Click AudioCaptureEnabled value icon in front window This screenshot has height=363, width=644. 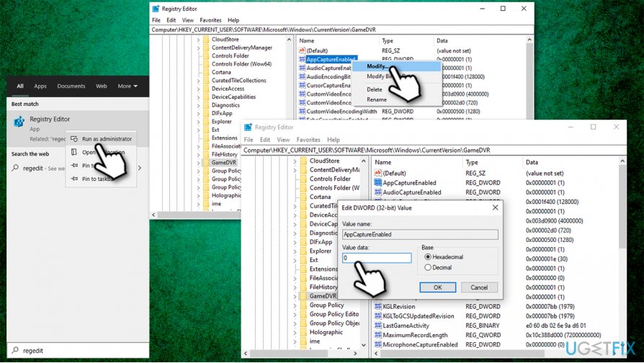coord(378,192)
